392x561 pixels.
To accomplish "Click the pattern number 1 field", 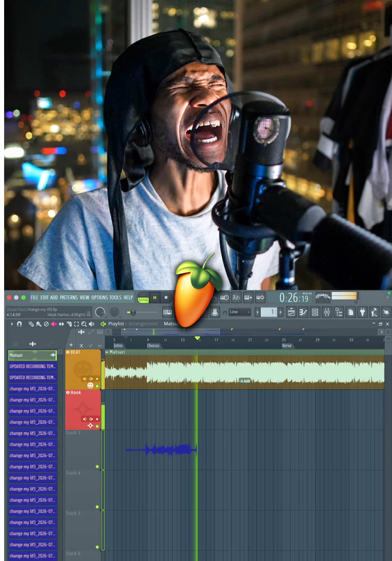I will click(269, 312).
